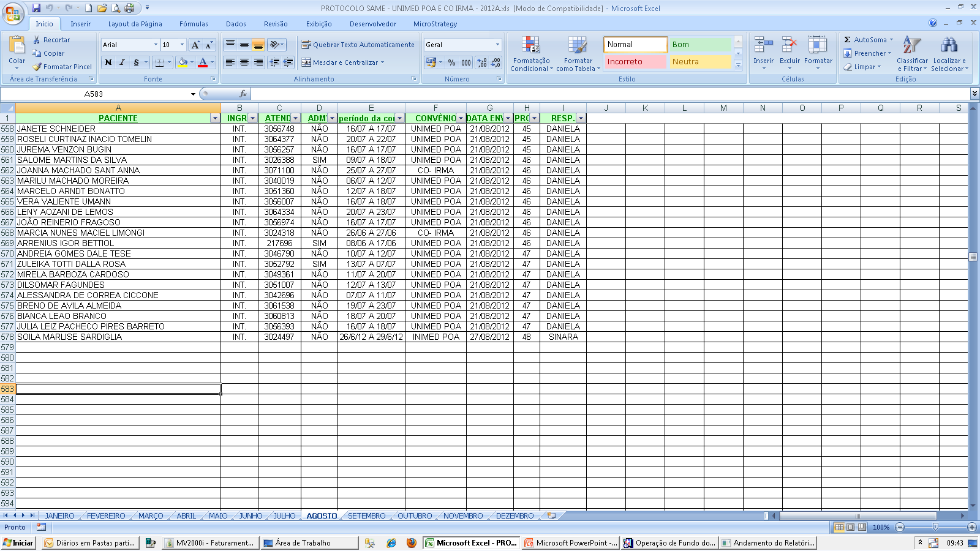This screenshot has height=551, width=980.
Task: Open CONVÊNIO column filter dropdown
Action: (461, 118)
